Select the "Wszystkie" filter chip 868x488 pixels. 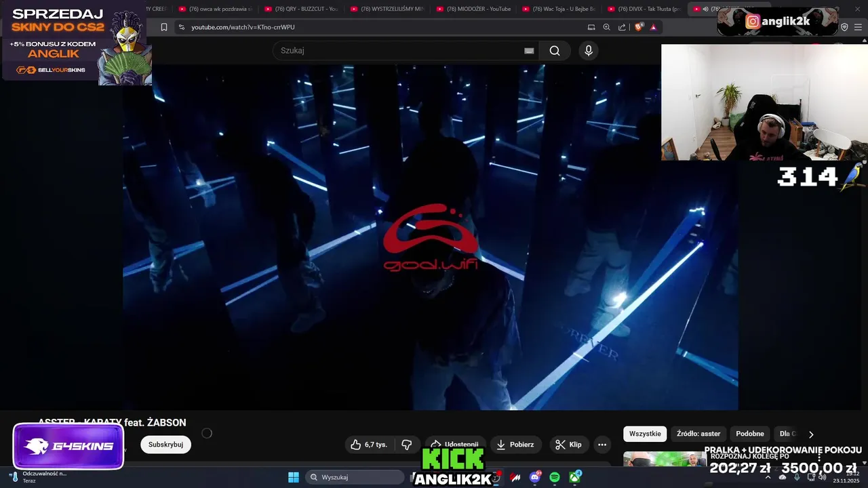645,434
